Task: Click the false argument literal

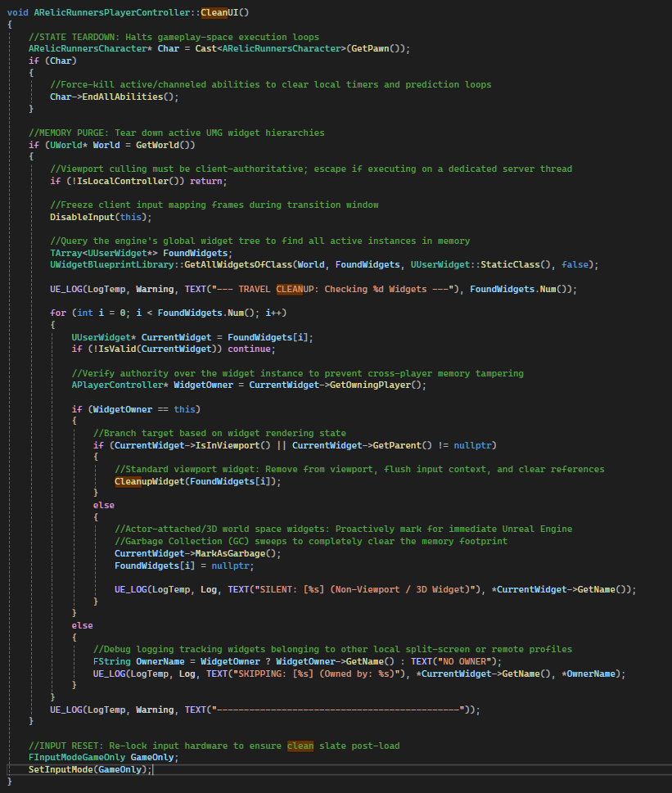Action: click(x=575, y=264)
